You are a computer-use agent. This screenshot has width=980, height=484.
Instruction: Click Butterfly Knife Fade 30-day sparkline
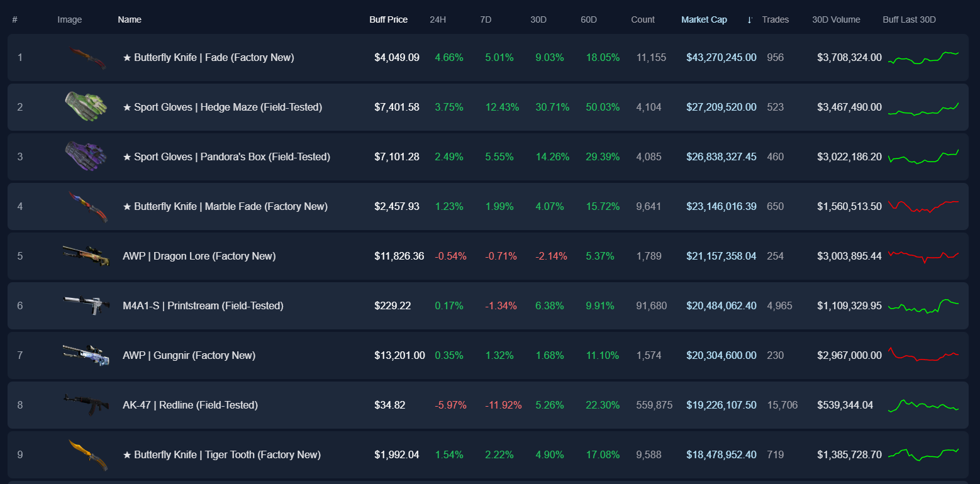pyautogui.click(x=923, y=57)
